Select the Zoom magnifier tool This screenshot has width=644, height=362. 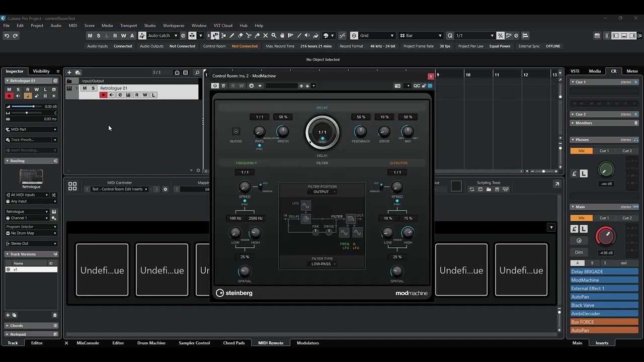(x=274, y=36)
